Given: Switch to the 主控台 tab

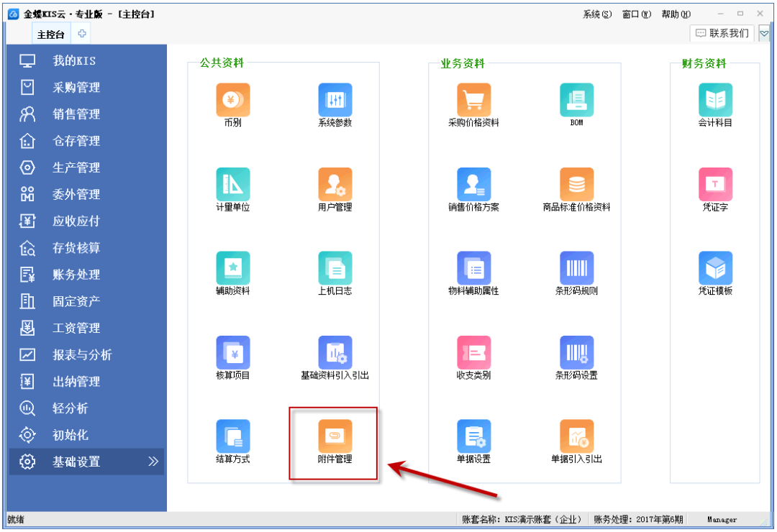Looking at the screenshot, I should pos(51,34).
